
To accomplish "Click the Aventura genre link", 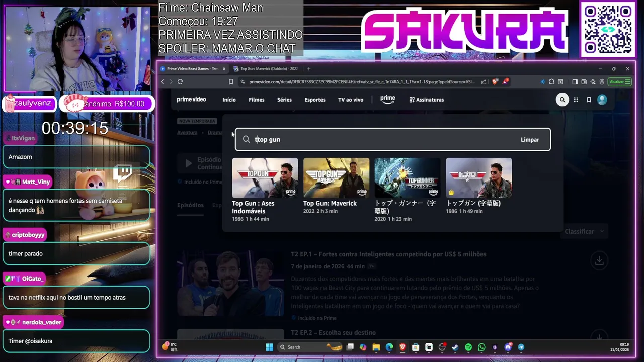I will [x=187, y=133].
